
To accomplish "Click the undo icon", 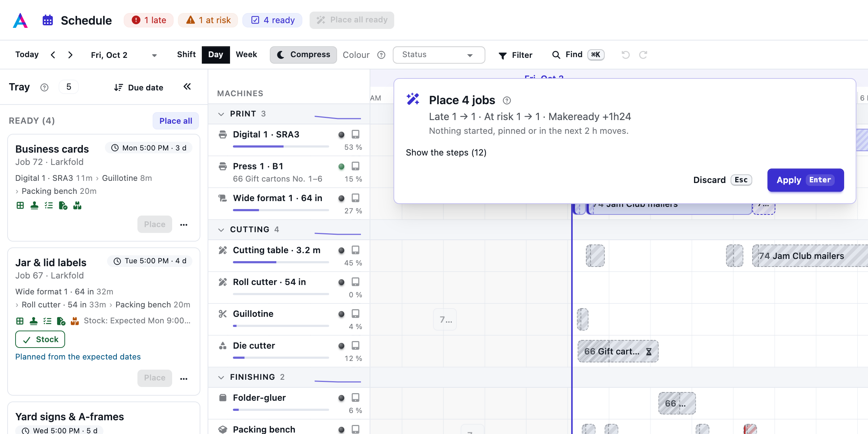I will click(x=626, y=55).
